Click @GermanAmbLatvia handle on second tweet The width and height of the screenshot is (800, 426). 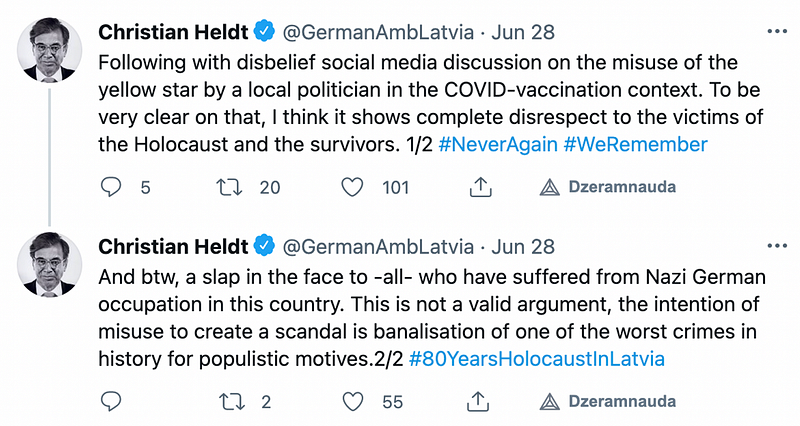(378, 246)
